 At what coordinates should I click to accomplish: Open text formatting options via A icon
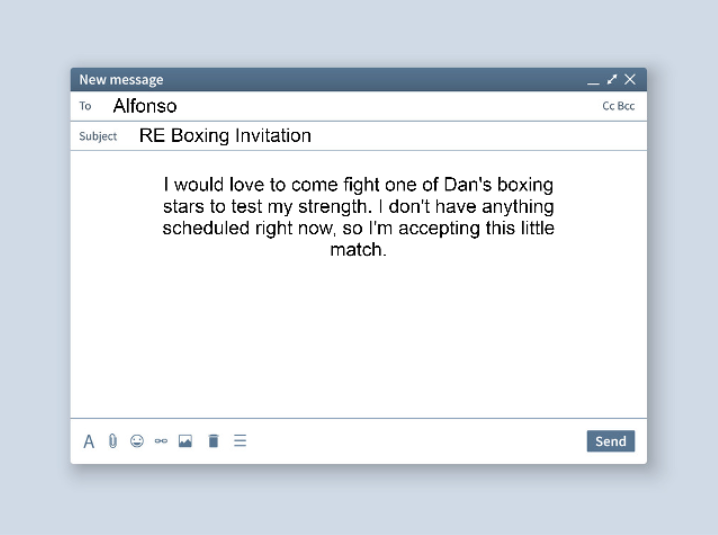(88, 442)
